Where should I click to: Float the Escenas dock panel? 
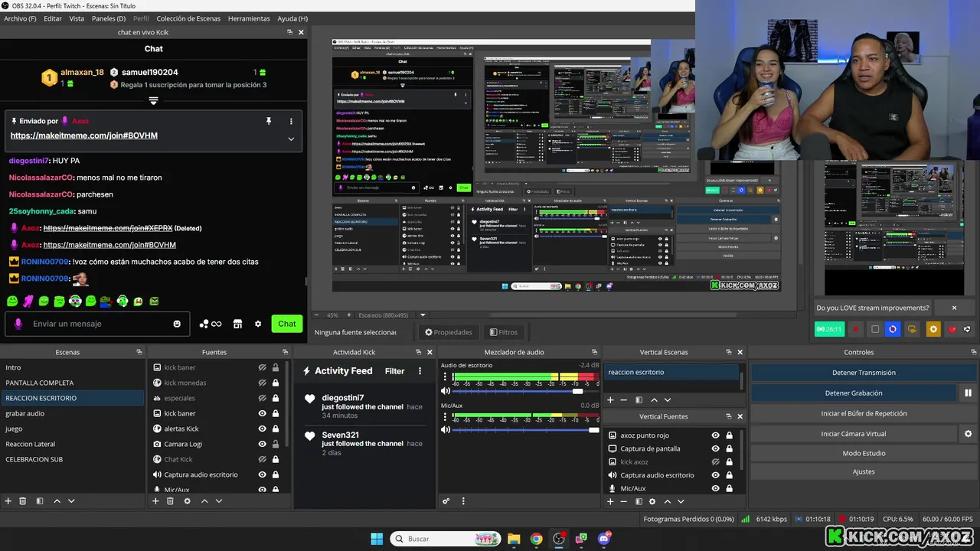click(x=139, y=352)
